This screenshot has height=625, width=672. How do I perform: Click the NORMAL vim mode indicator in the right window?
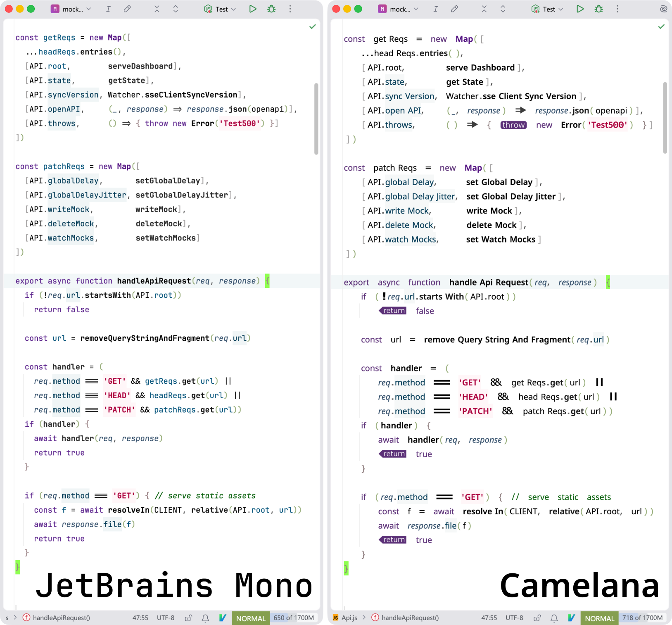pos(599,618)
